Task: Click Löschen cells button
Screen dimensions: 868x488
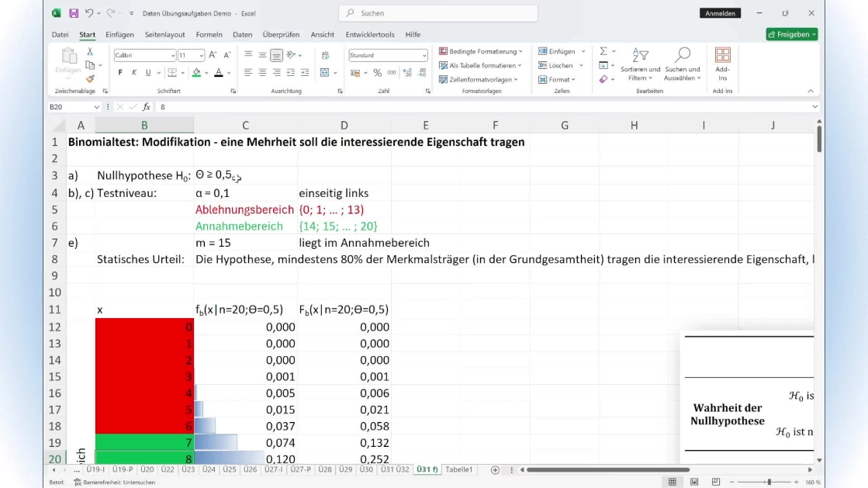Action: click(x=556, y=65)
